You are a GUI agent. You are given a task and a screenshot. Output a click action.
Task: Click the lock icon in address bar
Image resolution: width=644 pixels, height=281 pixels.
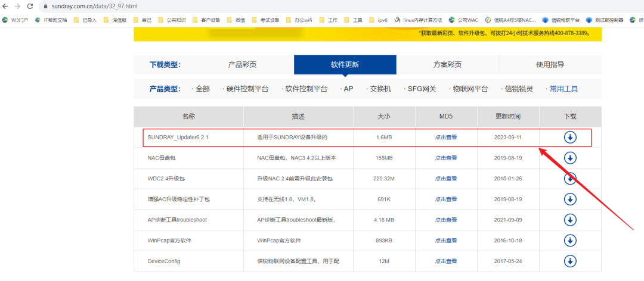pyautogui.click(x=45, y=7)
